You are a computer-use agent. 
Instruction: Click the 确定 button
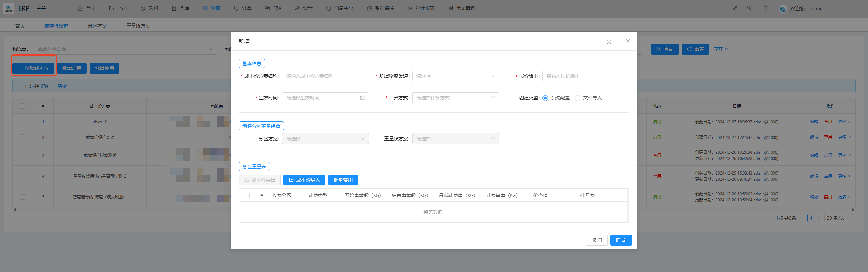(621, 240)
